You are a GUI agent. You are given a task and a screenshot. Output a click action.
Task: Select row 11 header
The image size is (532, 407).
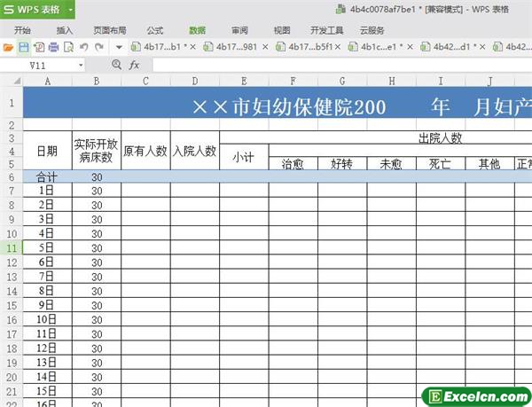coord(12,247)
